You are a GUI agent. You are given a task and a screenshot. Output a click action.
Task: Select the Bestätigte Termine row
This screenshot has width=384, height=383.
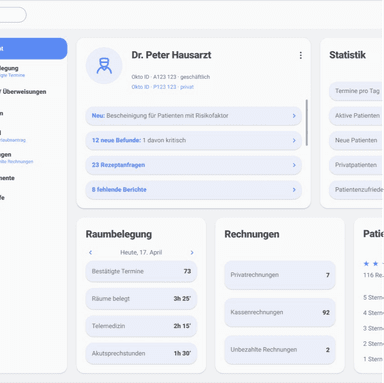(141, 271)
